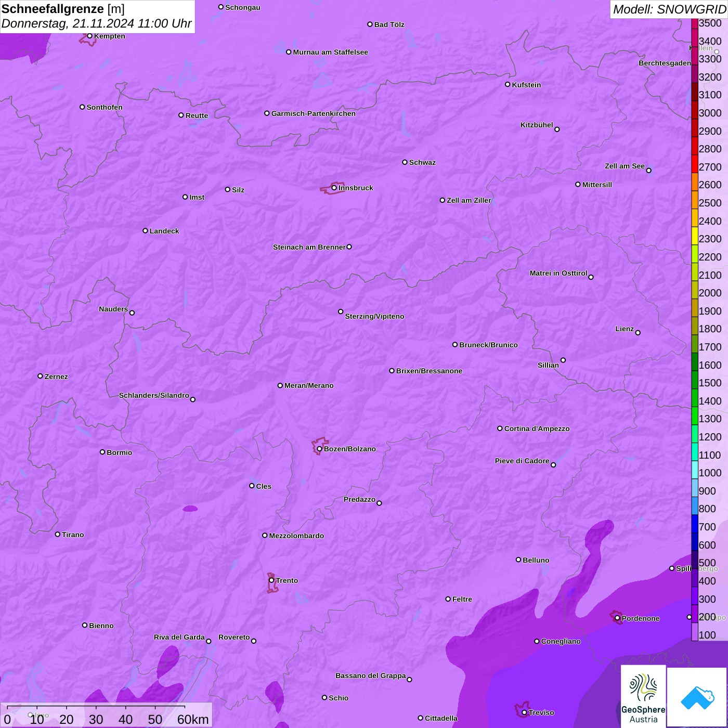Click the Lienz location dot
Viewport: 728px width, 728px height.
(x=638, y=333)
